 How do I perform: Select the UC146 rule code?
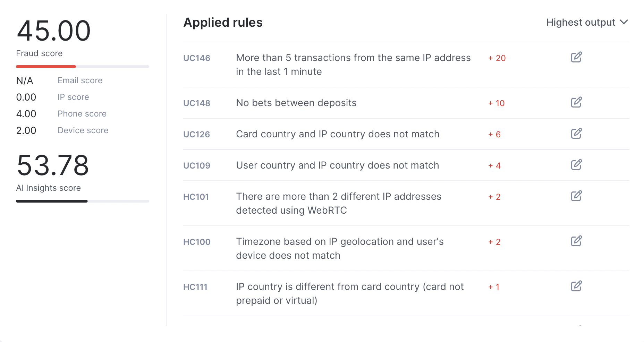tap(196, 58)
